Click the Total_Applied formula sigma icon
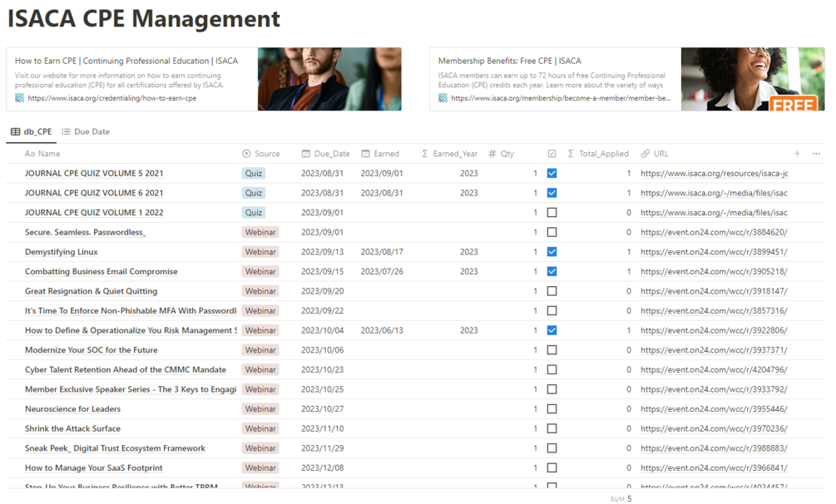 pyautogui.click(x=571, y=154)
